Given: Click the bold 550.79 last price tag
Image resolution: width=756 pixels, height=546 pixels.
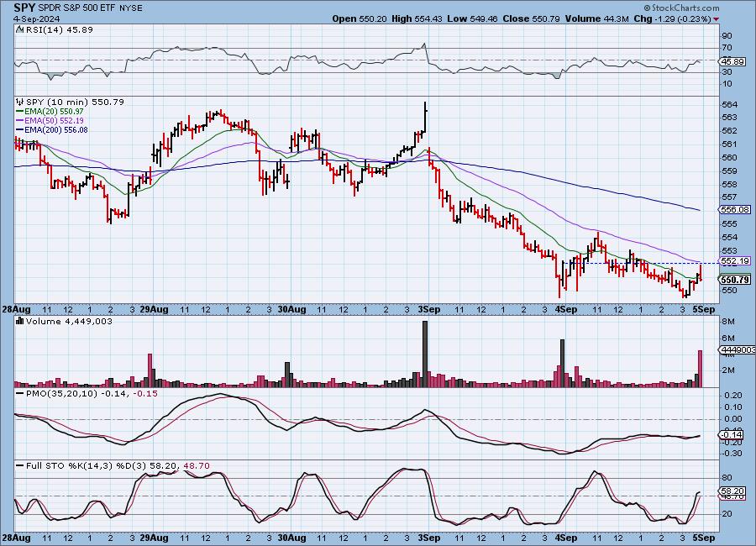Looking at the screenshot, I should [735, 280].
